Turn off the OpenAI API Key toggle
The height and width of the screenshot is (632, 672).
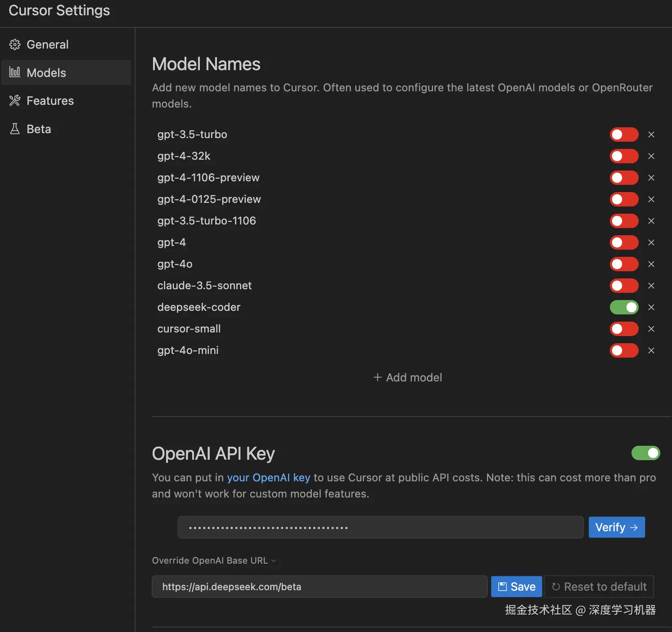click(645, 453)
